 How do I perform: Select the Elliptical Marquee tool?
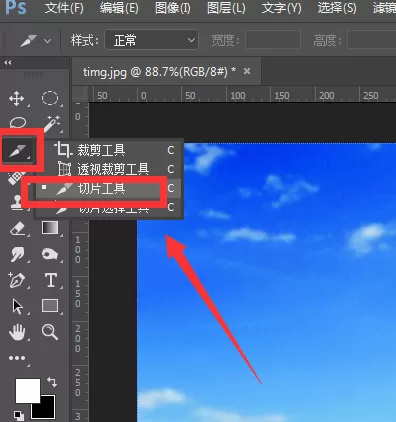[x=50, y=98]
